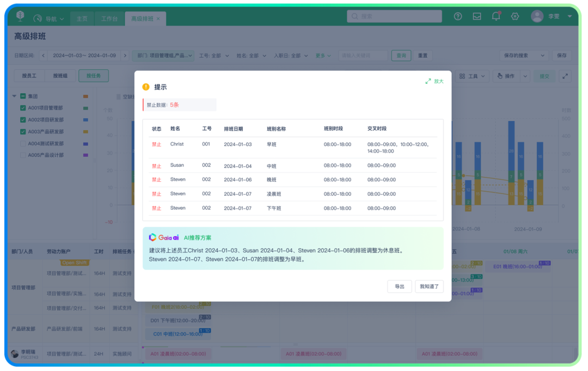Switch view to 按任务
The height and width of the screenshot is (371, 588).
tap(94, 76)
